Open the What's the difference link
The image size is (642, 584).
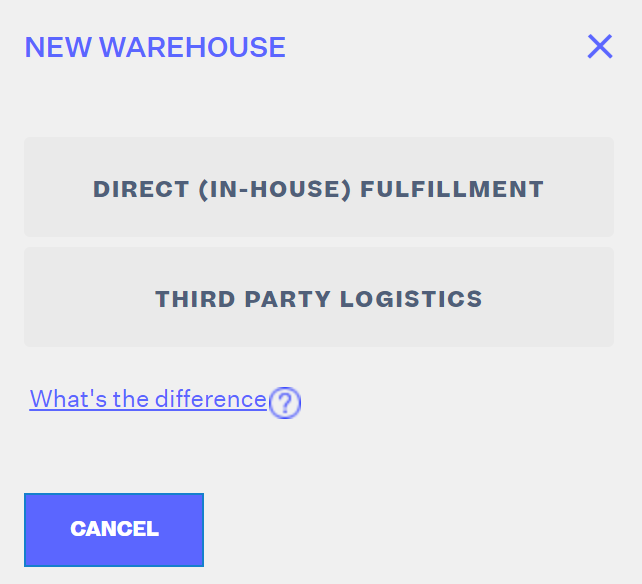(148, 398)
